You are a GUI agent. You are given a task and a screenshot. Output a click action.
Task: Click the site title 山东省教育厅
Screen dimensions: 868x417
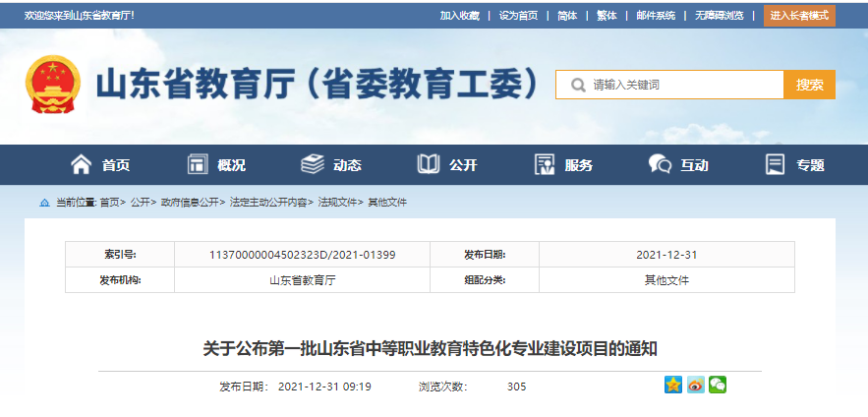point(318,85)
